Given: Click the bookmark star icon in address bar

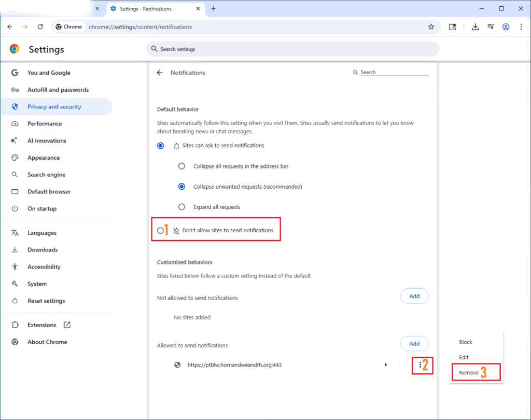Looking at the screenshot, I should pyautogui.click(x=431, y=27).
